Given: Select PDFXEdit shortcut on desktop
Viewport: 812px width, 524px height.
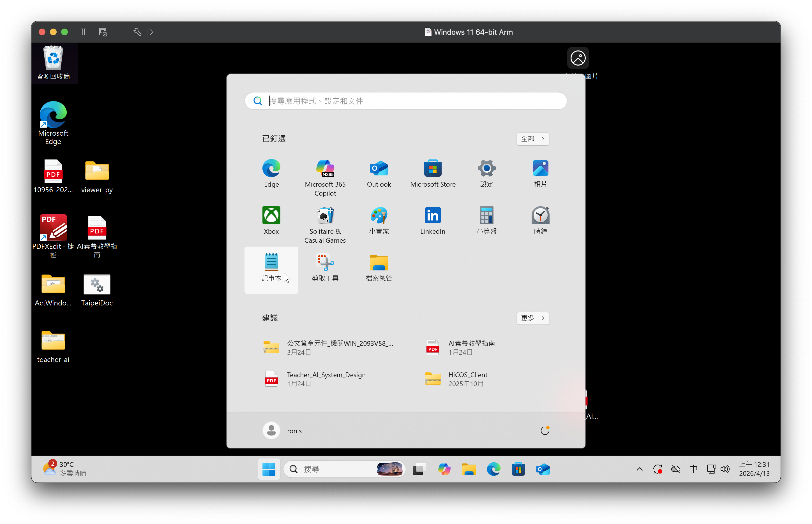Looking at the screenshot, I should click(x=53, y=236).
